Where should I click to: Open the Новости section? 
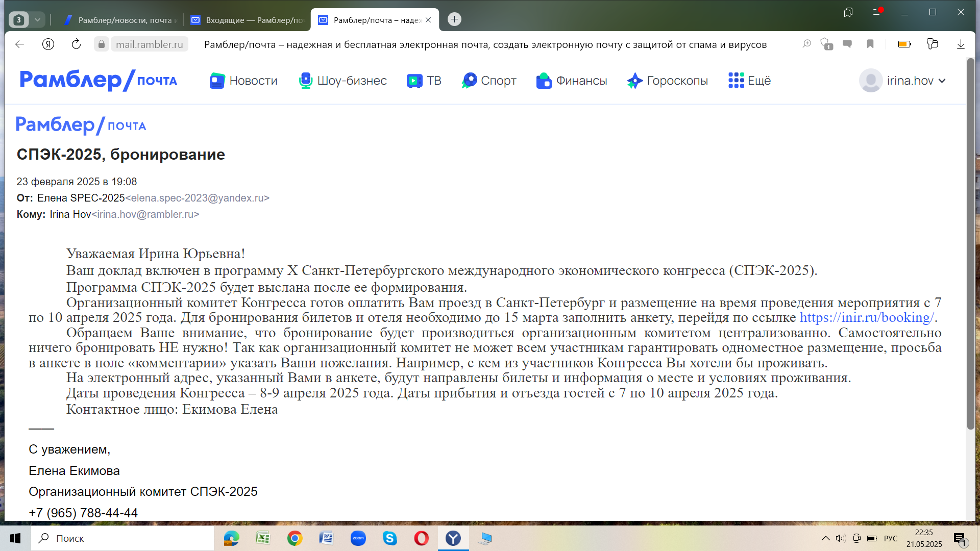point(243,81)
